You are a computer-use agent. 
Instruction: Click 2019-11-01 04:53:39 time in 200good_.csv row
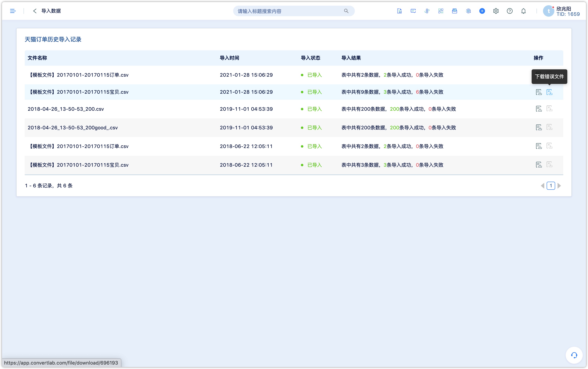[246, 128]
